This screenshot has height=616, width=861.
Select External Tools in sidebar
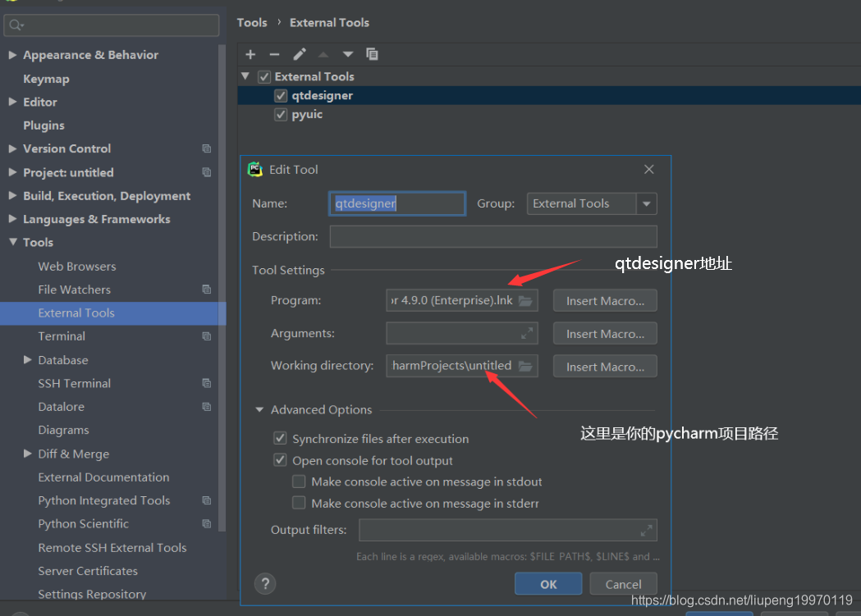(x=112, y=313)
